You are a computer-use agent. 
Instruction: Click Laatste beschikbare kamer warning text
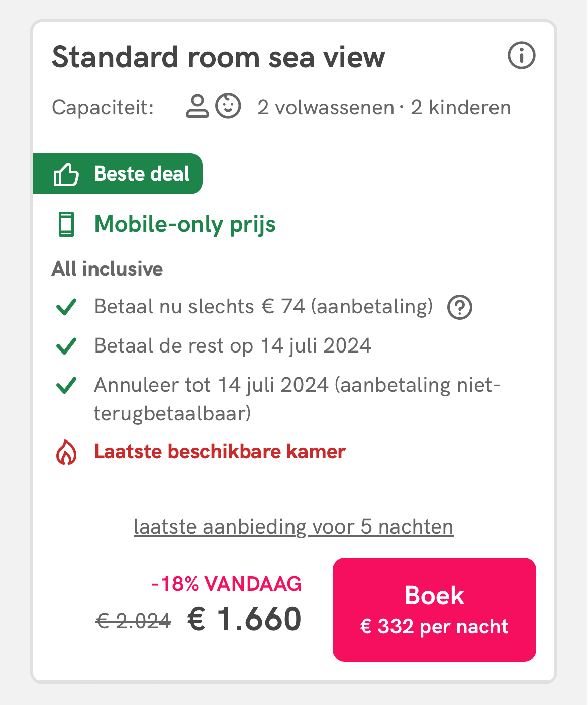pyautogui.click(x=220, y=452)
